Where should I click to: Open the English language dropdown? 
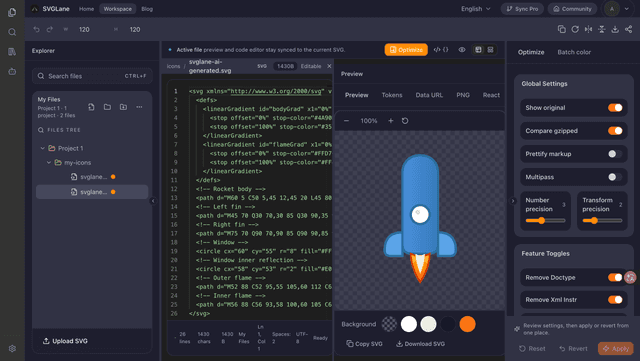(476, 9)
